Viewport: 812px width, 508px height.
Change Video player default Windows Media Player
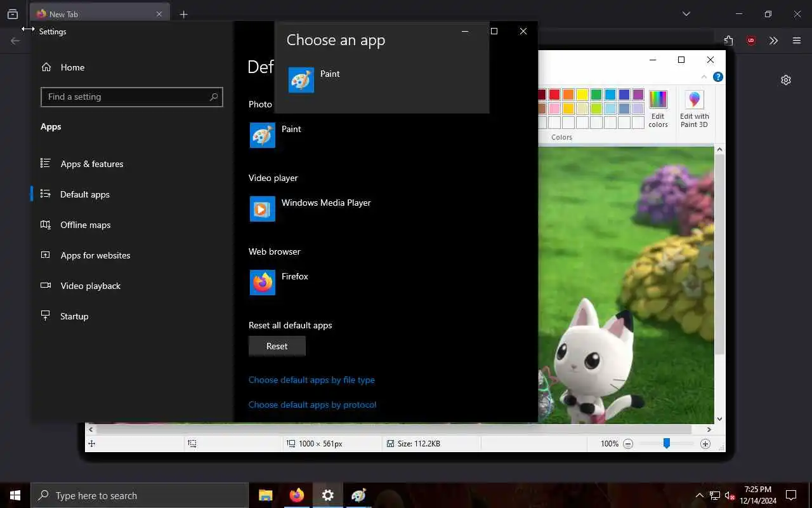[x=310, y=209]
